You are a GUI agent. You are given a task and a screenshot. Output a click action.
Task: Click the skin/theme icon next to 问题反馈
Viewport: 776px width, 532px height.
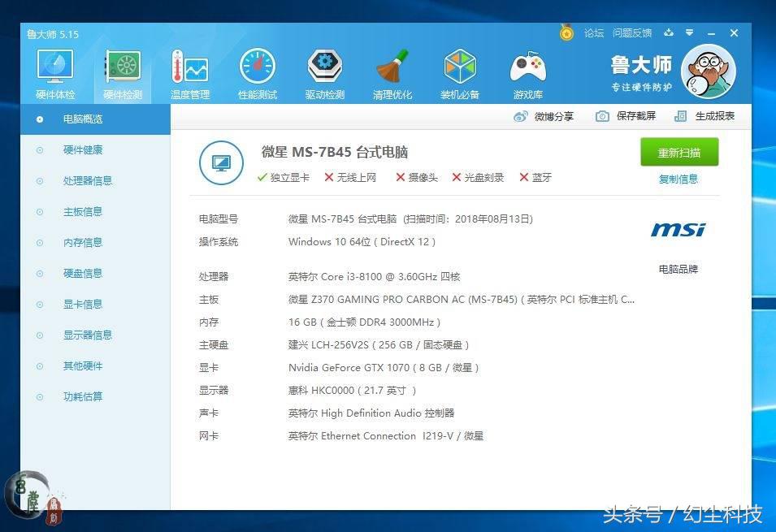coord(669,32)
